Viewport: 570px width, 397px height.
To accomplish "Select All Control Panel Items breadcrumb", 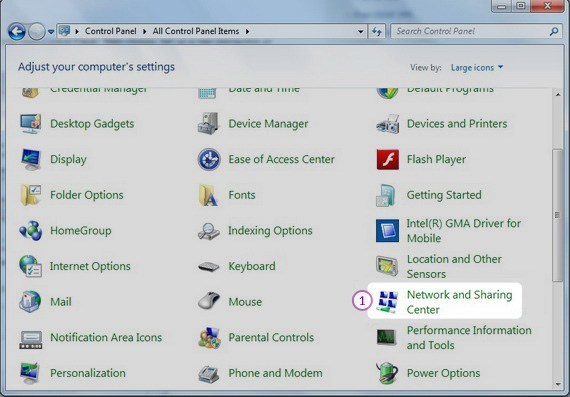I will [196, 31].
